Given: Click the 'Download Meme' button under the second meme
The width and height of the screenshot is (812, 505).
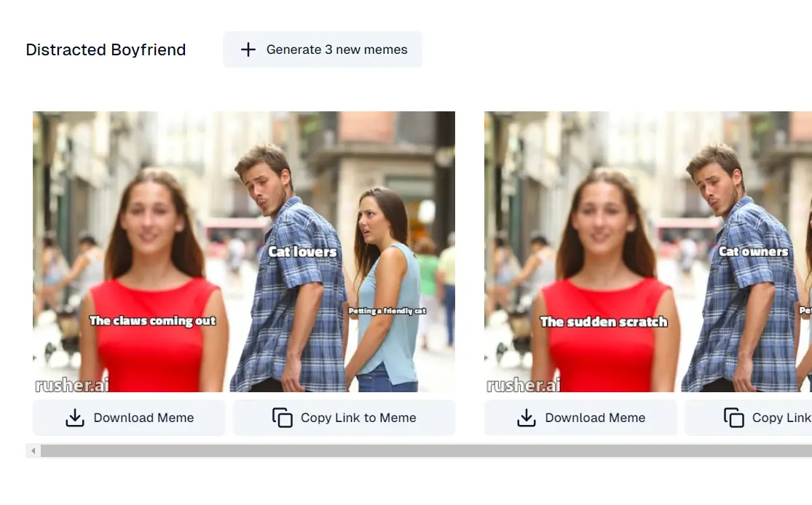Looking at the screenshot, I should pyautogui.click(x=580, y=418).
